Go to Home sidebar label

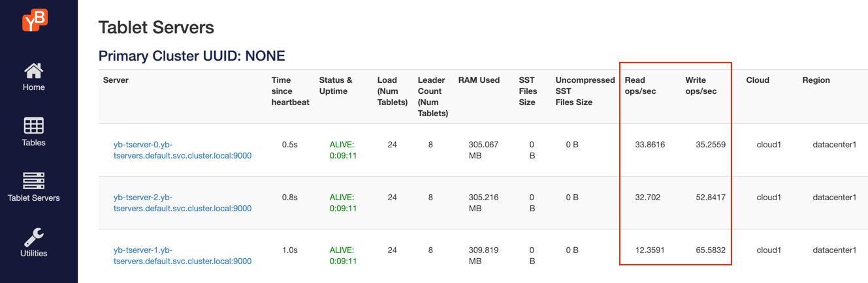tap(34, 87)
